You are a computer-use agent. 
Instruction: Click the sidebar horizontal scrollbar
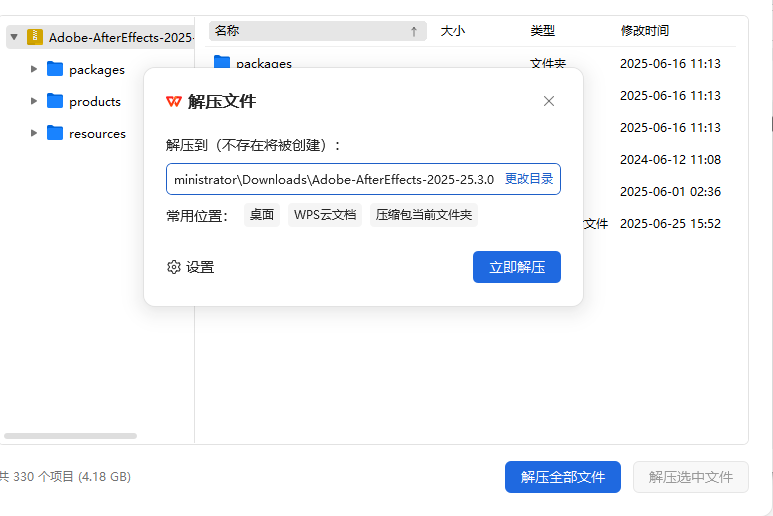70,436
